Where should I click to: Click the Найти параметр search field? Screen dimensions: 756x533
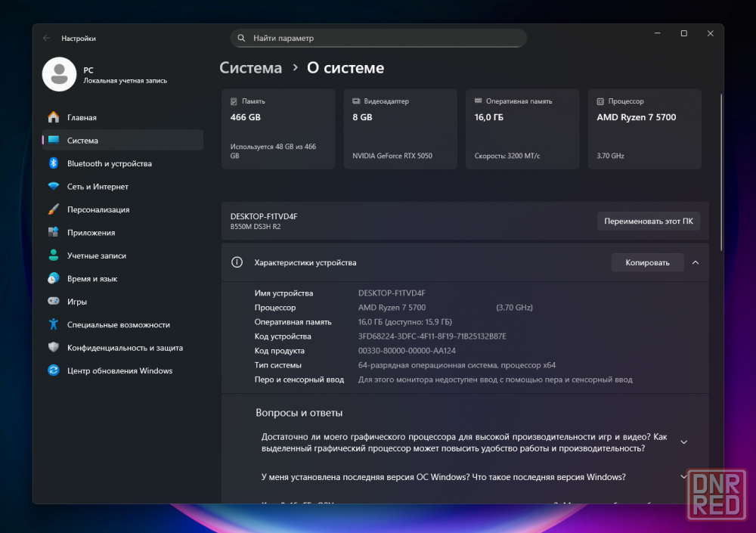coord(378,38)
